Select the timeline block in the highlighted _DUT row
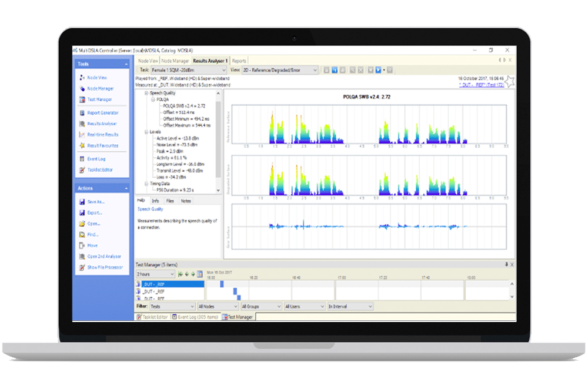588x392 pixels. (222, 284)
